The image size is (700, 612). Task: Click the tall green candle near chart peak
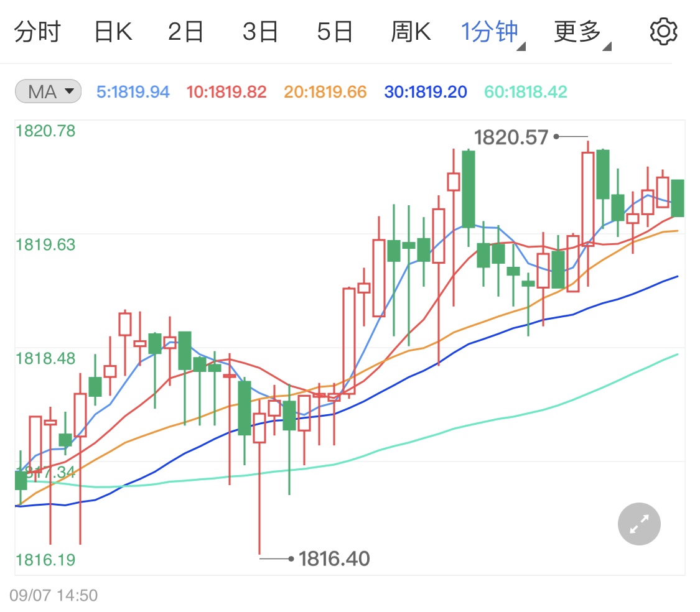(x=469, y=189)
